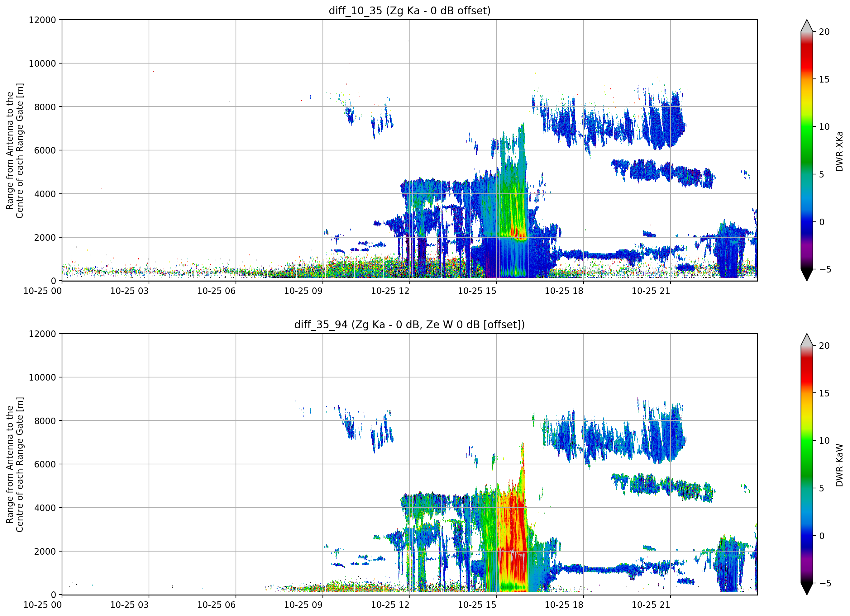Click y-tick '8000' of the diff_35_94 plot
The width and height of the screenshot is (850, 616).
click(x=45, y=421)
